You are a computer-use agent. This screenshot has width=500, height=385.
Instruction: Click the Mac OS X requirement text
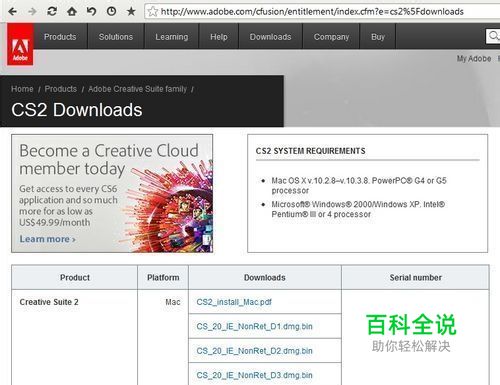359,186
